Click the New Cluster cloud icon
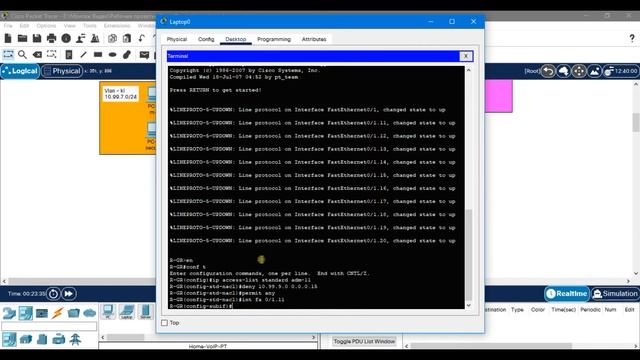This screenshot has width=640, height=360. 564,71
